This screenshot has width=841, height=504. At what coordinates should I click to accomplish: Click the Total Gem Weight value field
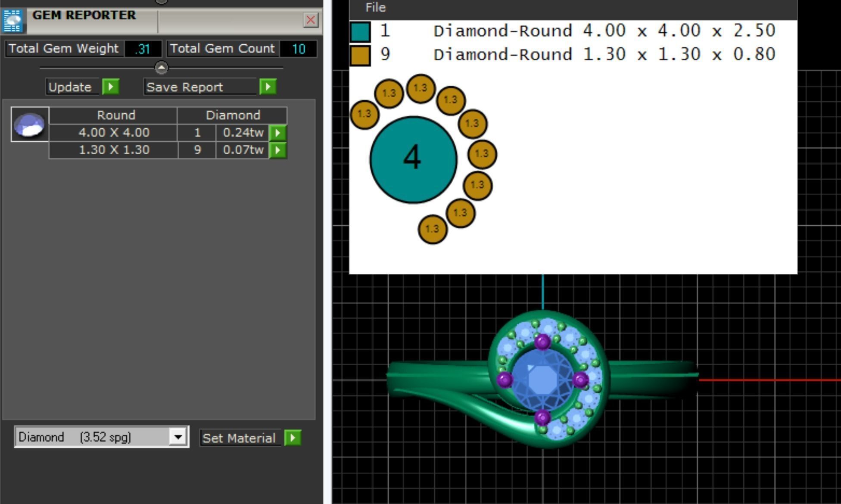143,49
